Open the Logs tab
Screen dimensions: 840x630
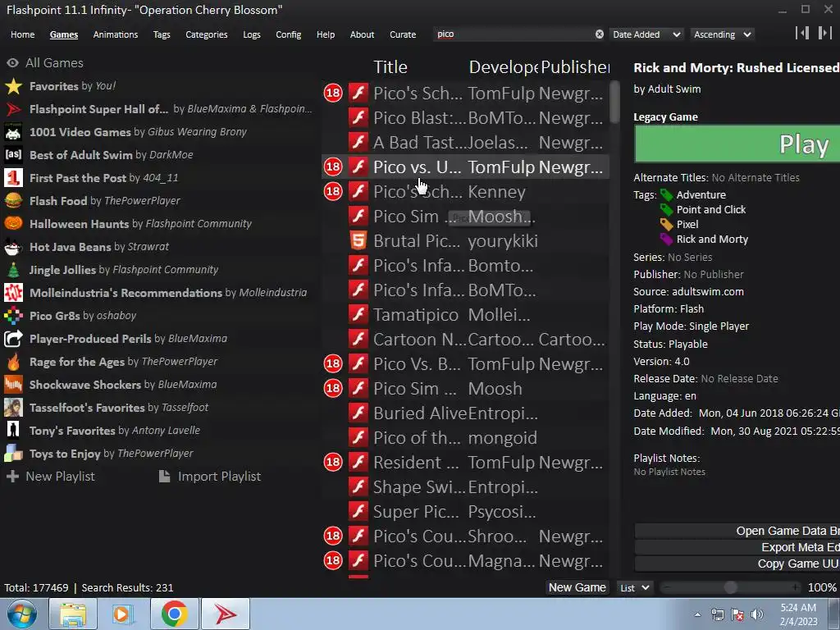tap(252, 34)
